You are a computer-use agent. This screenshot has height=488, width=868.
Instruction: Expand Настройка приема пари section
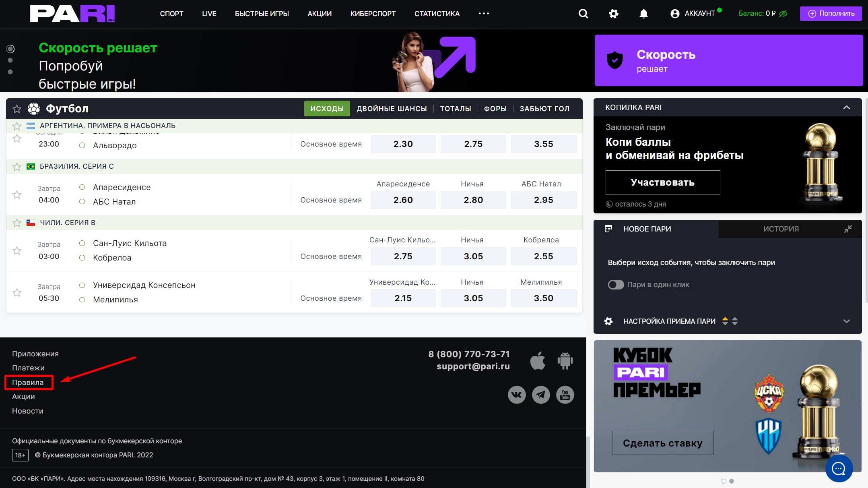(x=846, y=321)
